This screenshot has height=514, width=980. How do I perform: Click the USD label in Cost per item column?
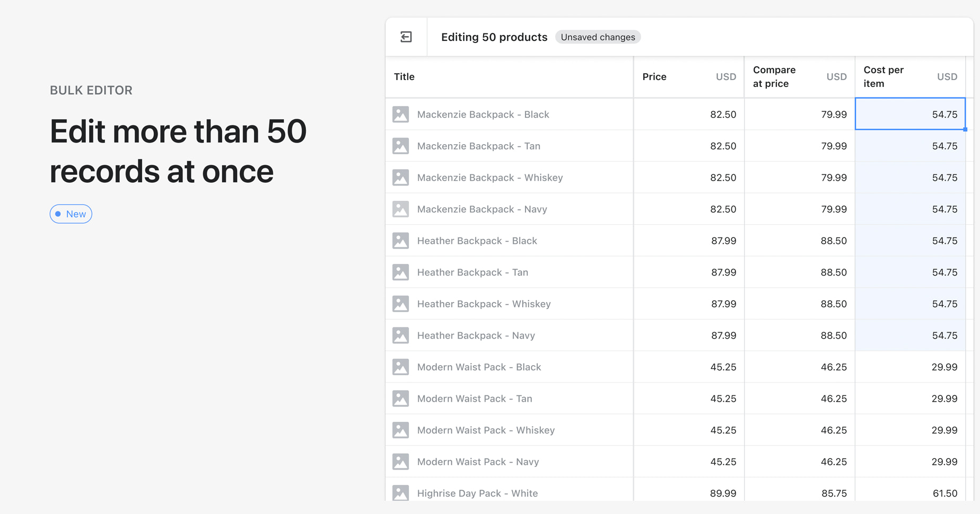(x=947, y=76)
